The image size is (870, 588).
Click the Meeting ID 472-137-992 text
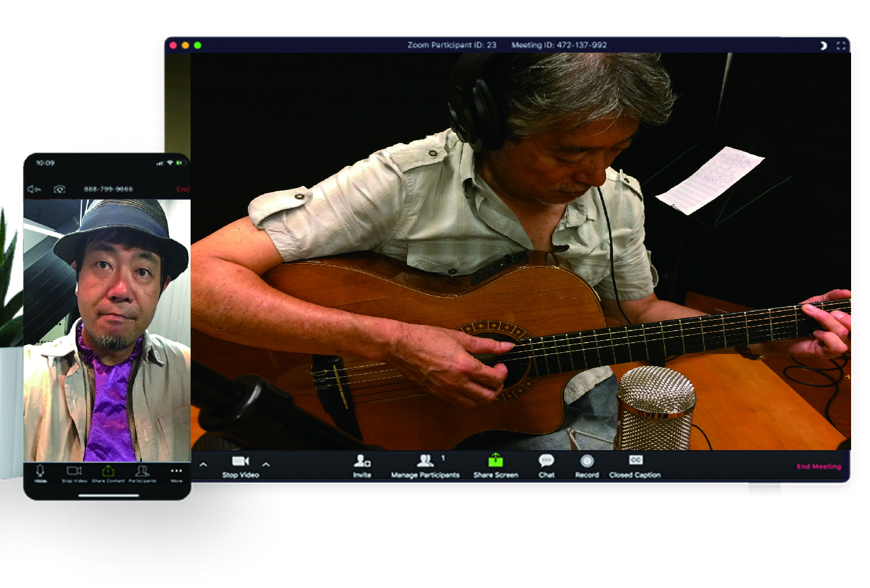pos(559,45)
